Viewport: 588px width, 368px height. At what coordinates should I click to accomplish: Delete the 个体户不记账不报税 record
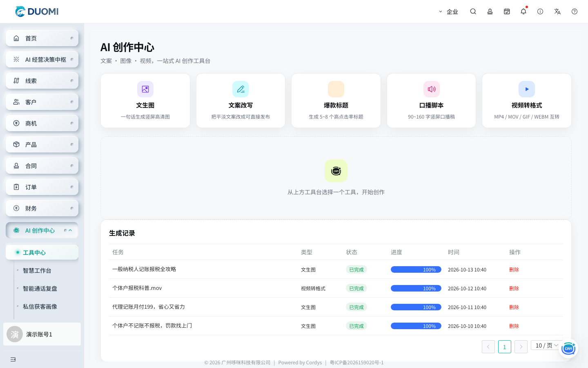pos(514,326)
